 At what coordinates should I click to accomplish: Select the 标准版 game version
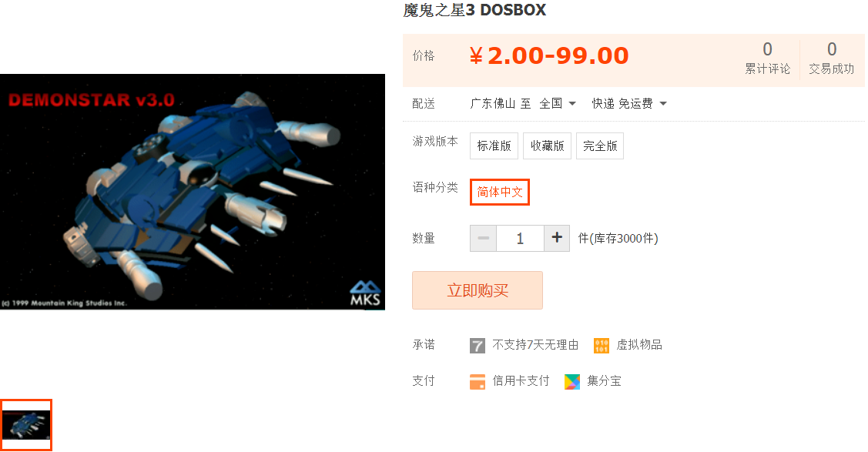point(494,146)
